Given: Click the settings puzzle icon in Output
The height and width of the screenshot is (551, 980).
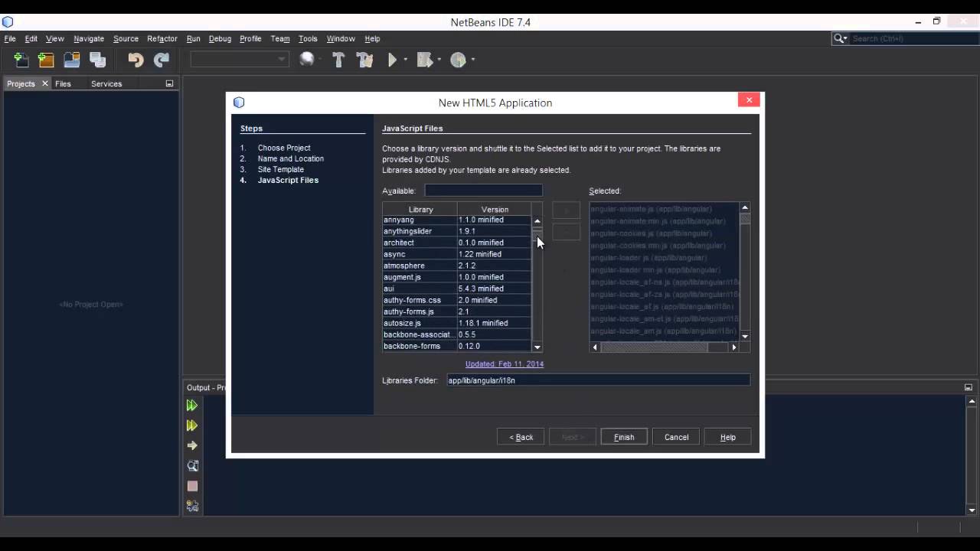Looking at the screenshot, I should (192, 506).
